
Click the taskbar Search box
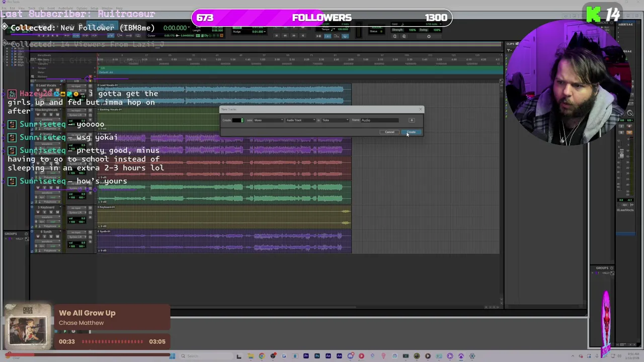click(206, 356)
